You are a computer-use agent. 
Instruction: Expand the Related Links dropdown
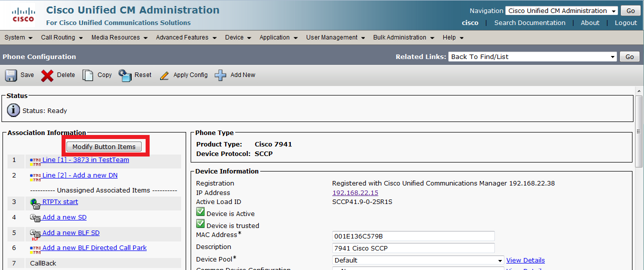pyautogui.click(x=532, y=57)
